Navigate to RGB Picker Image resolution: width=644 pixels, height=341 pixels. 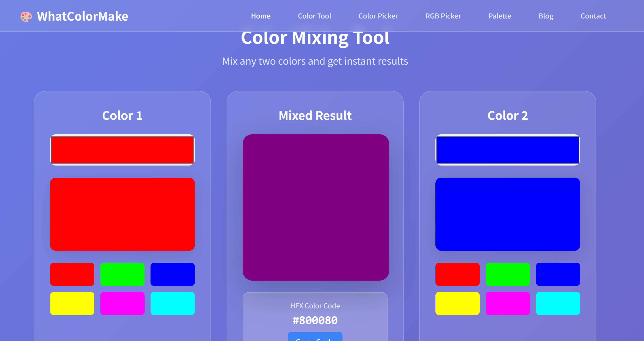point(443,16)
